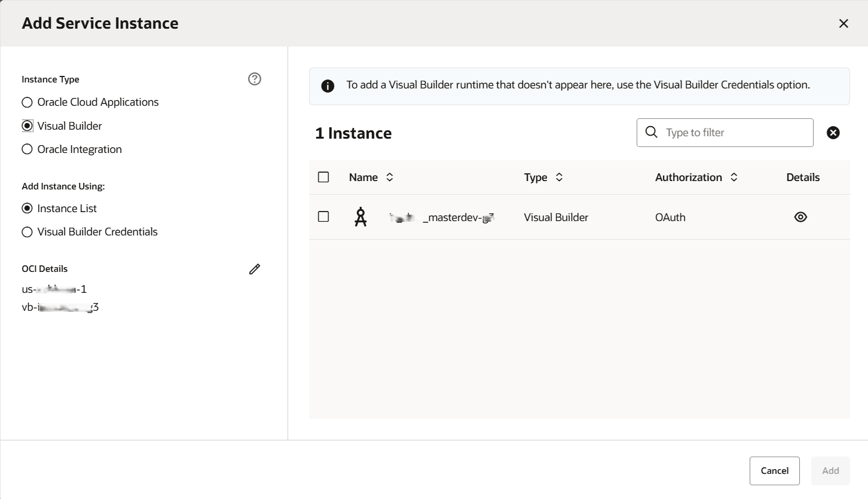The width and height of the screenshot is (868, 499).
Task: Click the Visual Builder compass instance icon
Action: (x=360, y=217)
